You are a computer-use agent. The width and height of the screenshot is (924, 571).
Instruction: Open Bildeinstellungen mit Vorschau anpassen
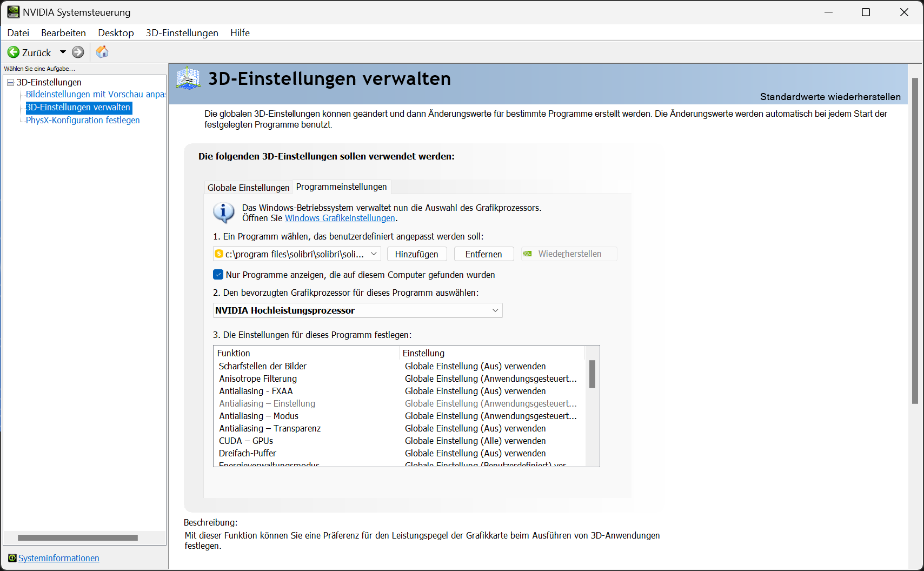[x=96, y=94]
